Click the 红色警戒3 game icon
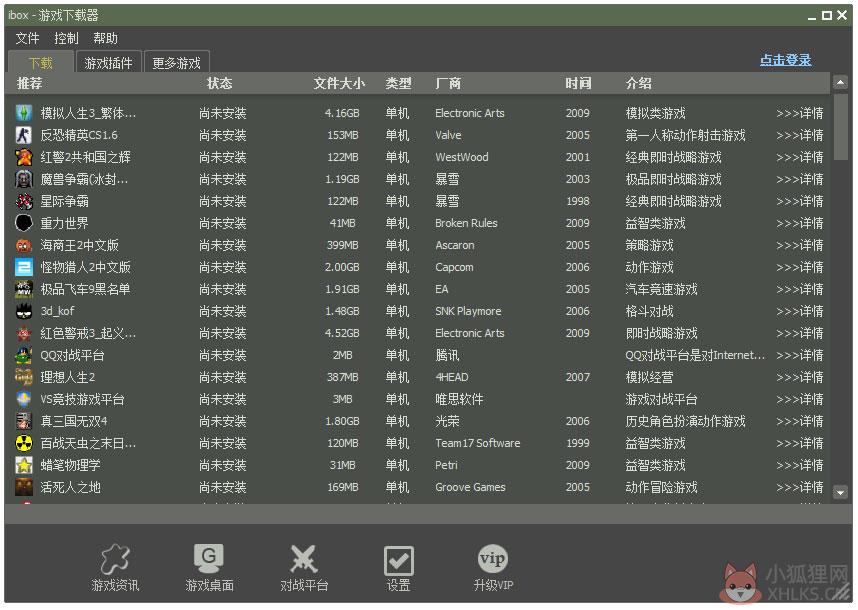858x610 pixels. tap(24, 333)
